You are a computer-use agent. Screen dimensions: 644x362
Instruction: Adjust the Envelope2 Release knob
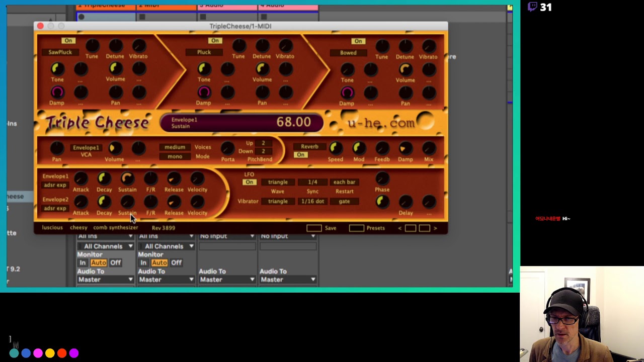point(174,202)
